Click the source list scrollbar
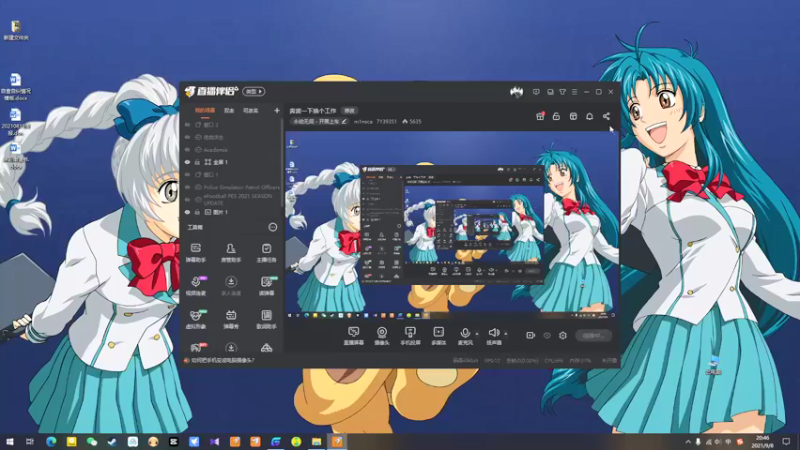 click(282, 163)
